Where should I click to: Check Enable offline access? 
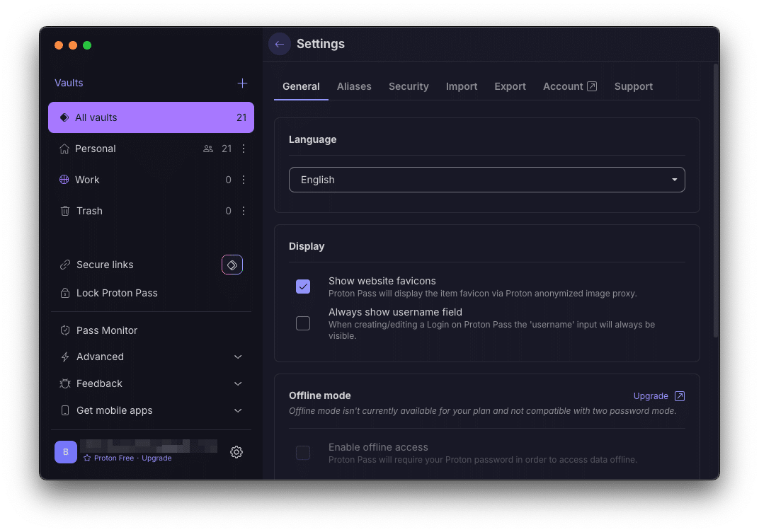pyautogui.click(x=303, y=453)
